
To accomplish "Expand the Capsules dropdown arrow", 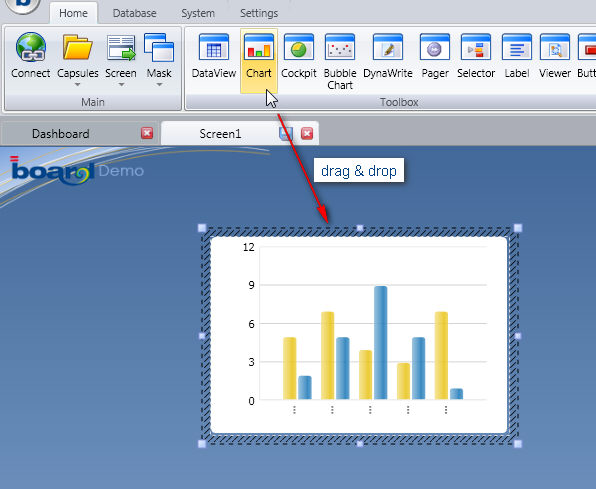I will click(x=78, y=84).
